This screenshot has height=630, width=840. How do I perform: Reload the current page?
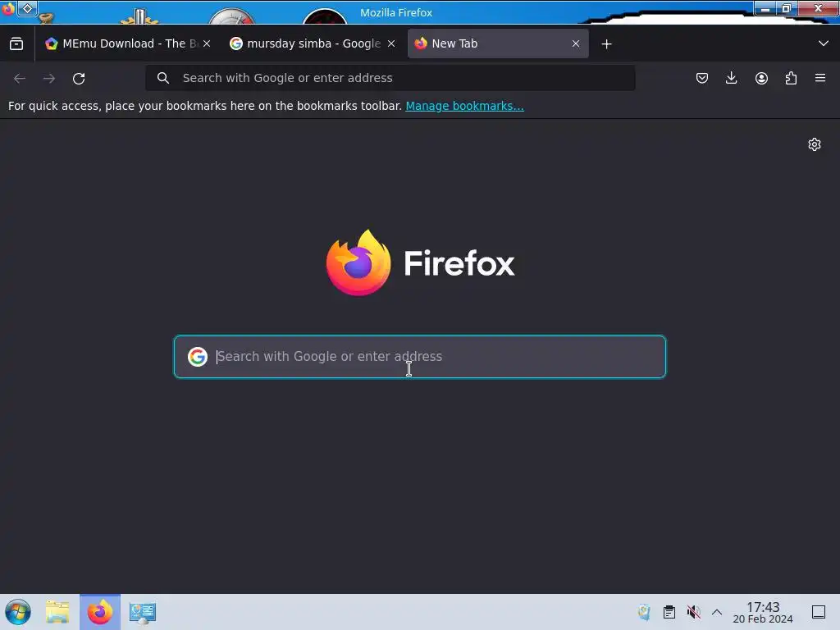coord(79,78)
